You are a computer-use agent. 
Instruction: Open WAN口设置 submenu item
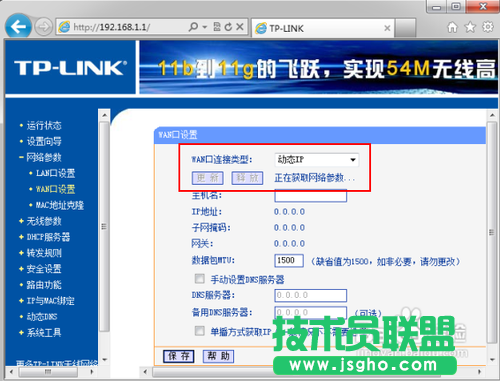click(56, 189)
